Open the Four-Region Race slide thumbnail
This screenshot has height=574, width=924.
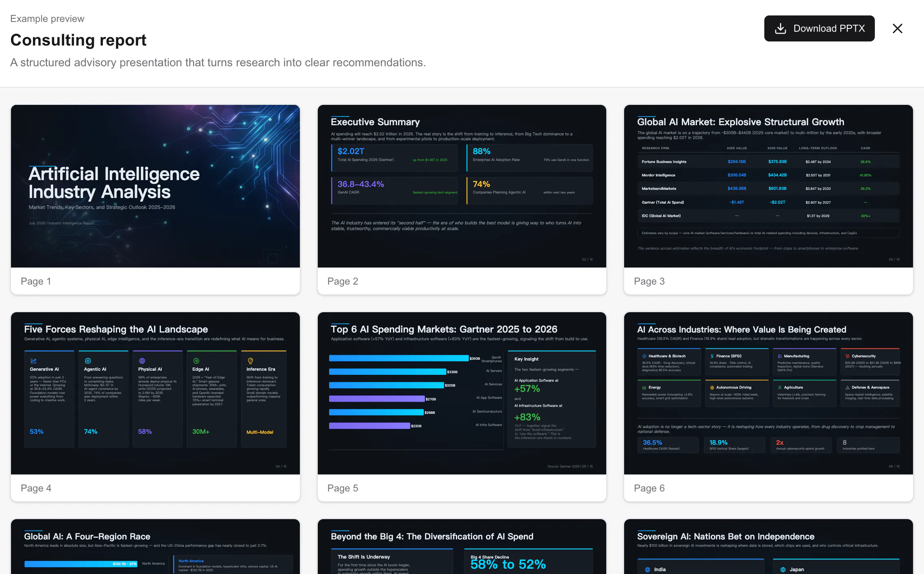point(155,547)
